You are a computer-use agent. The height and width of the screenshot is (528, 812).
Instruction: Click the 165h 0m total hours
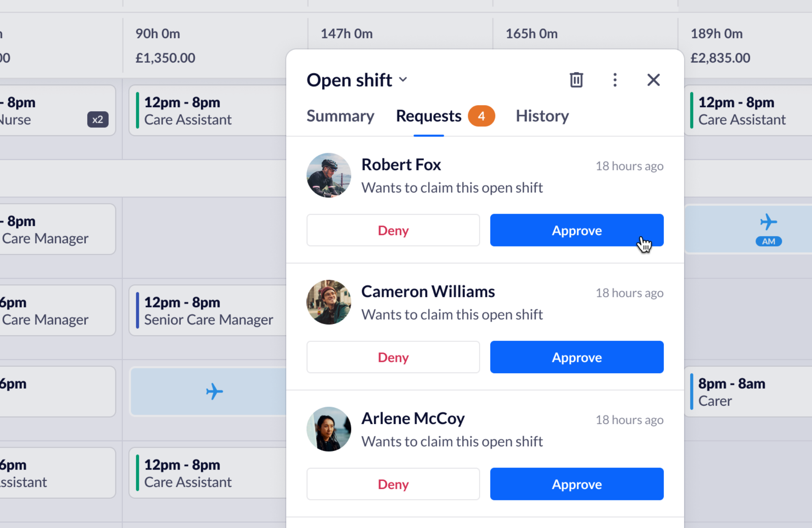tap(531, 34)
